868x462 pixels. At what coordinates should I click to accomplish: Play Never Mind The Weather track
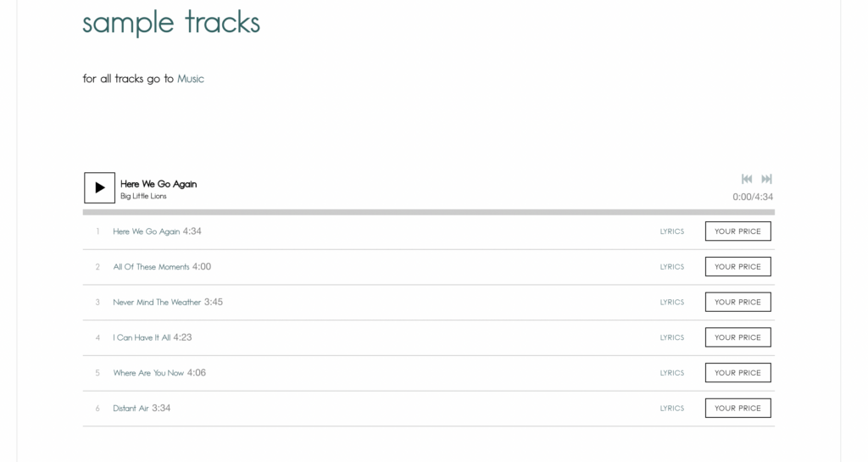[157, 303]
